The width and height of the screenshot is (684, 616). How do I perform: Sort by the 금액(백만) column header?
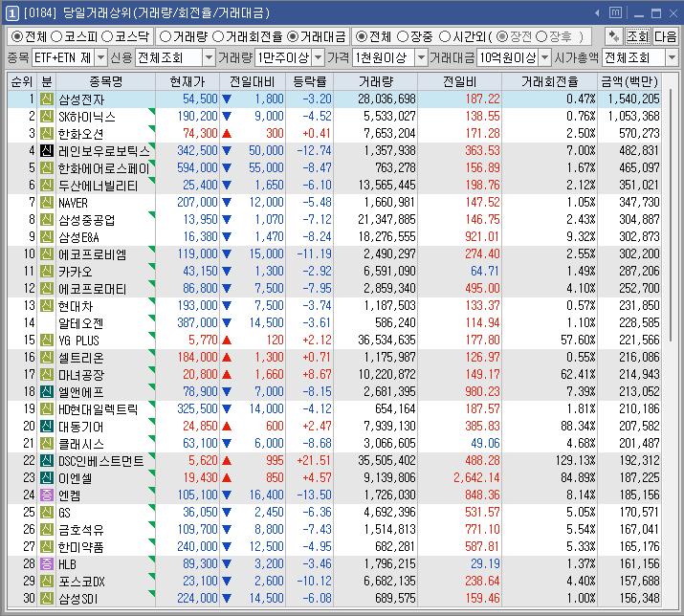point(629,81)
